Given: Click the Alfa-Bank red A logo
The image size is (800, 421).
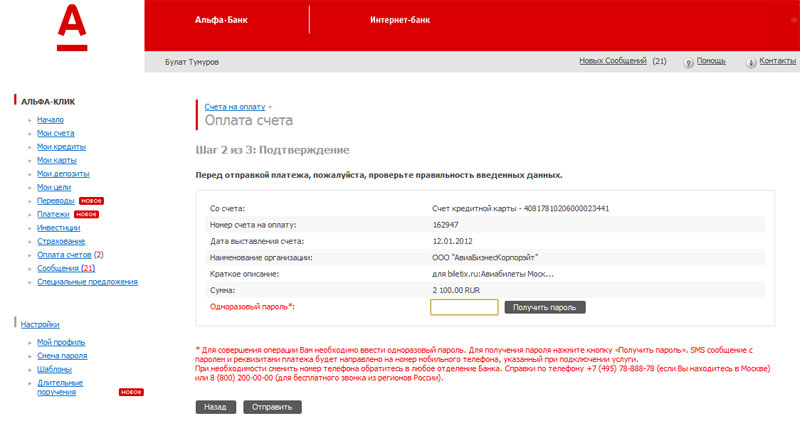Looking at the screenshot, I should tap(72, 28).
